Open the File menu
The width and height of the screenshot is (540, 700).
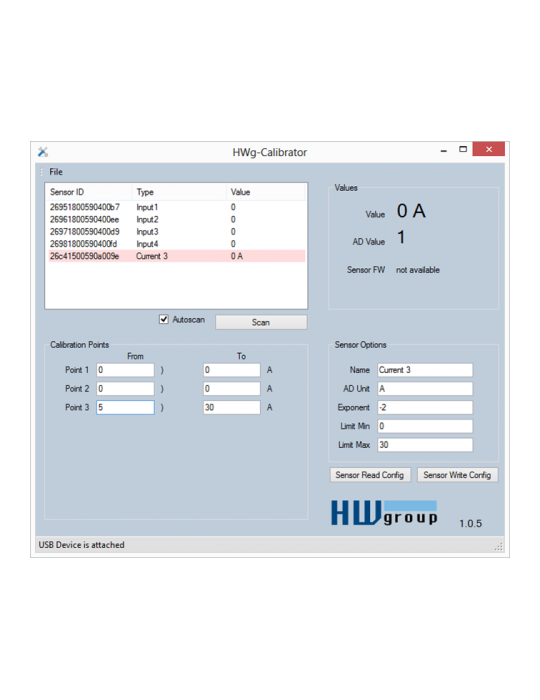[56, 172]
